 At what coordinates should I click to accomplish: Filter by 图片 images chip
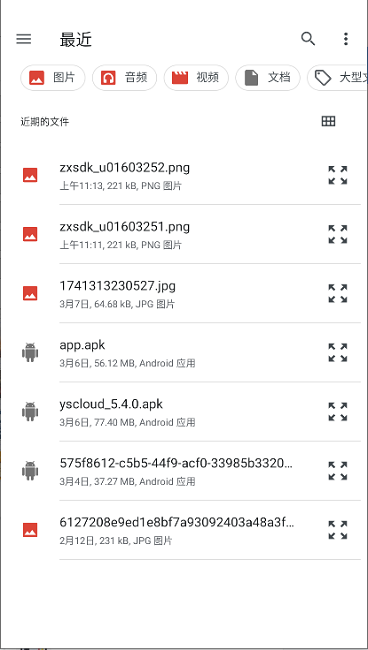53,78
